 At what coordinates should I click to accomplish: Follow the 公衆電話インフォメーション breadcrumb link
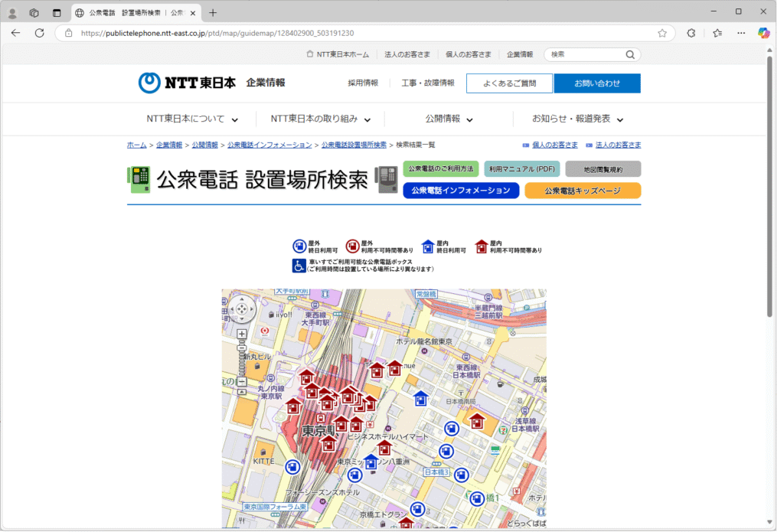click(x=269, y=145)
